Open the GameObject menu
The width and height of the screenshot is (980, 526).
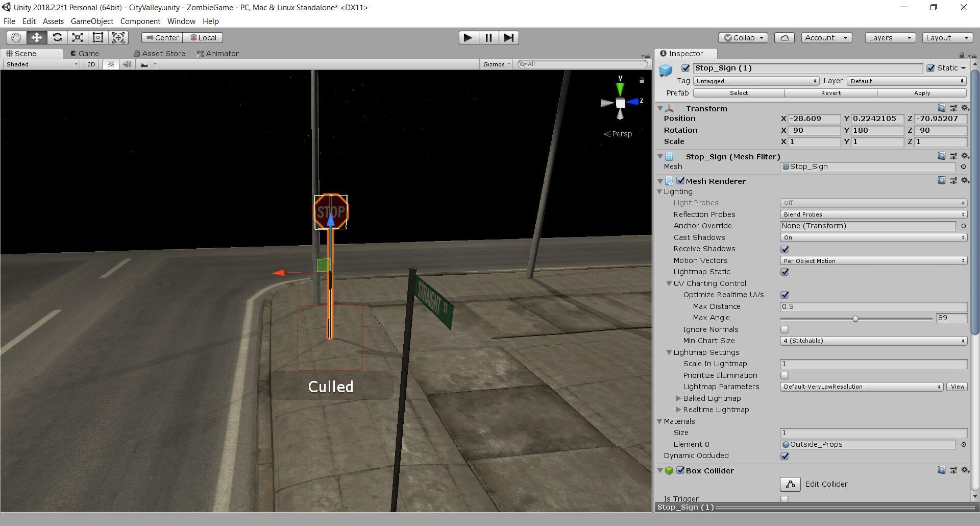[x=92, y=21]
